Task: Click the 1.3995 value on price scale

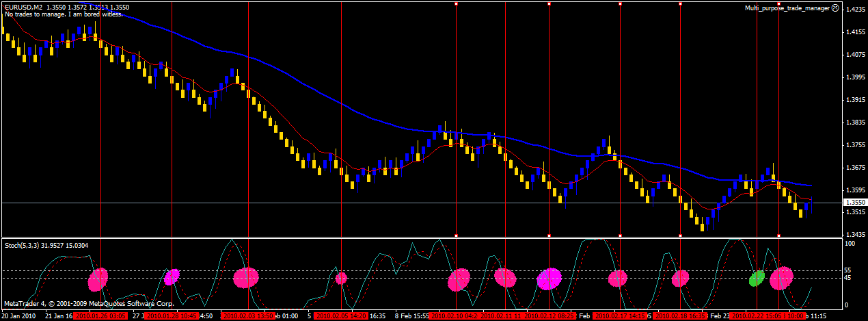Action: coord(854,77)
